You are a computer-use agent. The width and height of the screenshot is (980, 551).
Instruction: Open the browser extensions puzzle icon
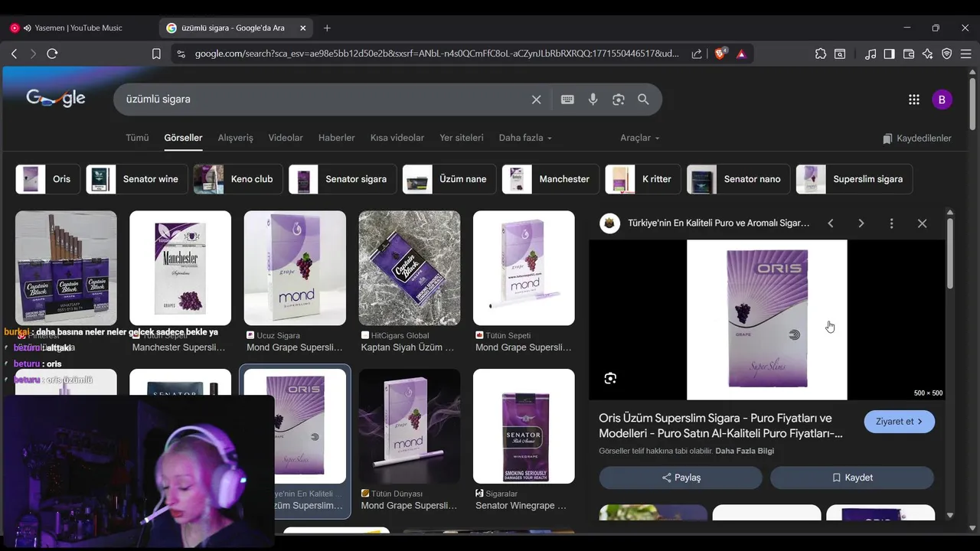[x=821, y=54]
